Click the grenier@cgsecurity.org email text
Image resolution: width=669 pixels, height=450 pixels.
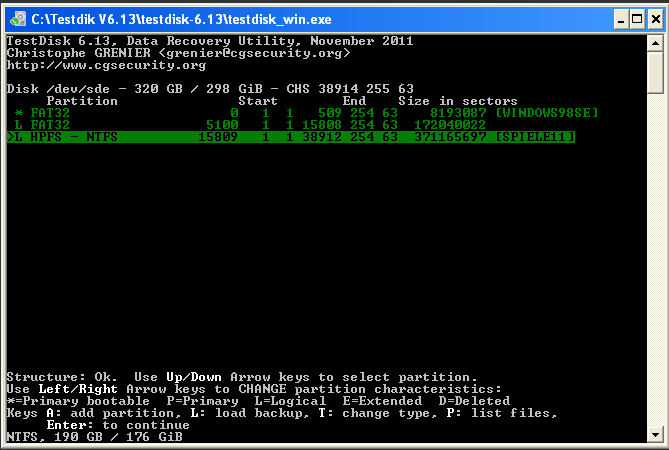coord(254,53)
